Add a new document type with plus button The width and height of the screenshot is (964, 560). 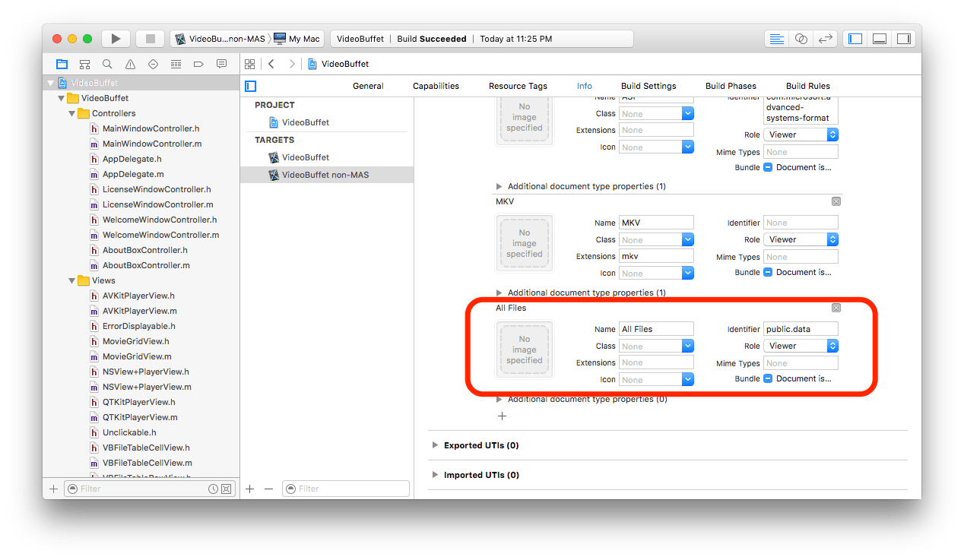(502, 416)
